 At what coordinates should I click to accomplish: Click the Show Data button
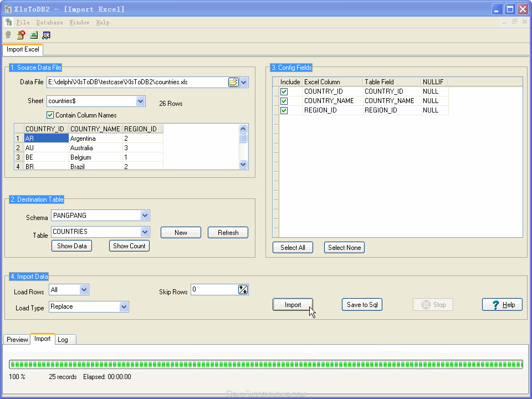point(71,246)
